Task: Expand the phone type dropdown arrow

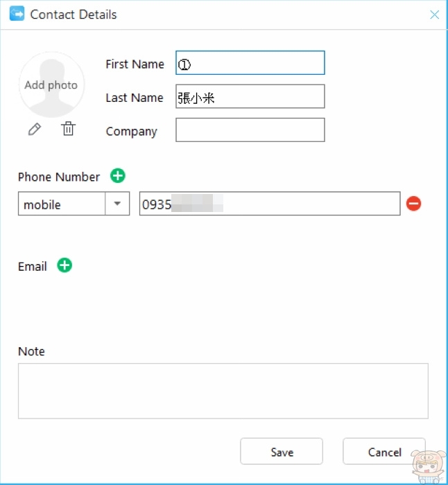Action: 117,204
